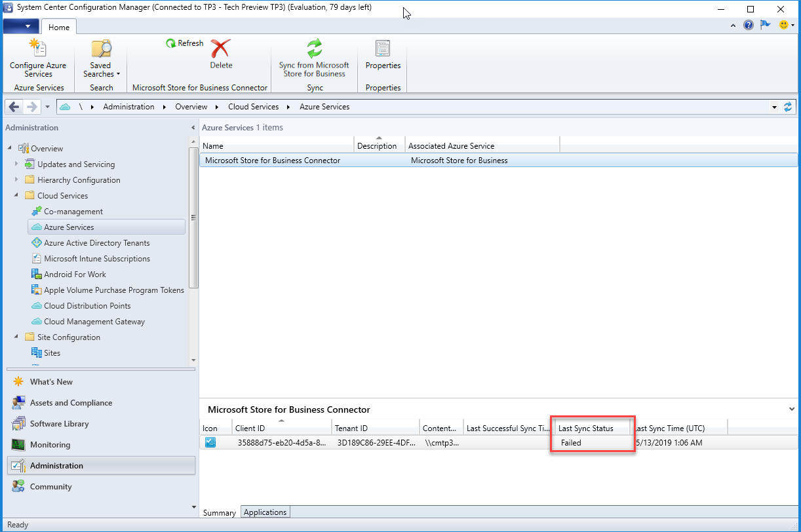Screen dimensions: 801x532
Task: Open the Administration workspace
Action: pos(101,466)
